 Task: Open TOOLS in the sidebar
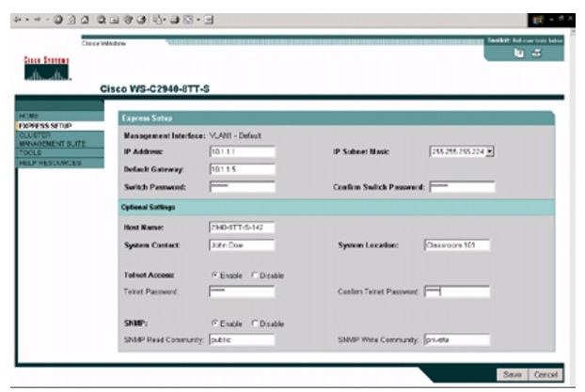[59, 152]
